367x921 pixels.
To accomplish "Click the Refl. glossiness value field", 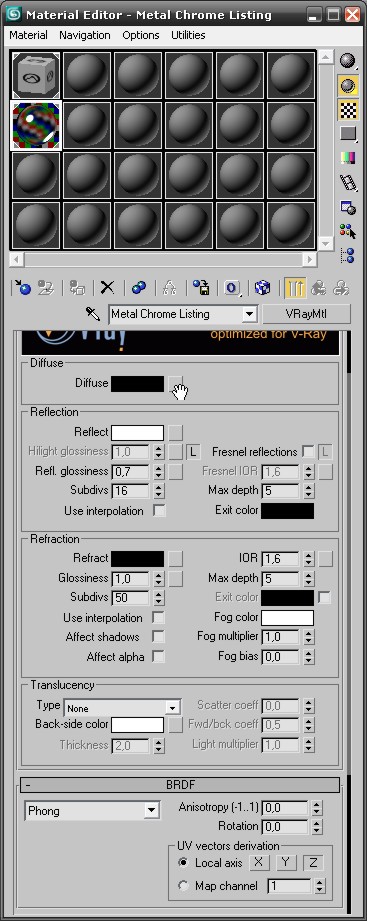I will pos(131,471).
